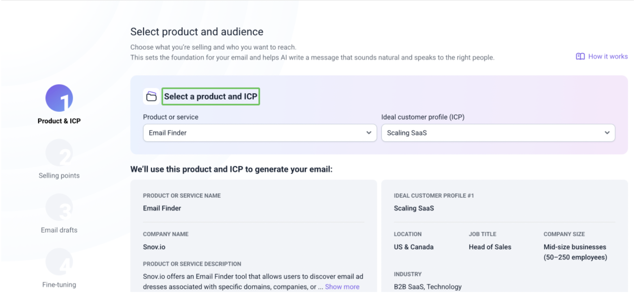Open the How it works link

[602, 57]
